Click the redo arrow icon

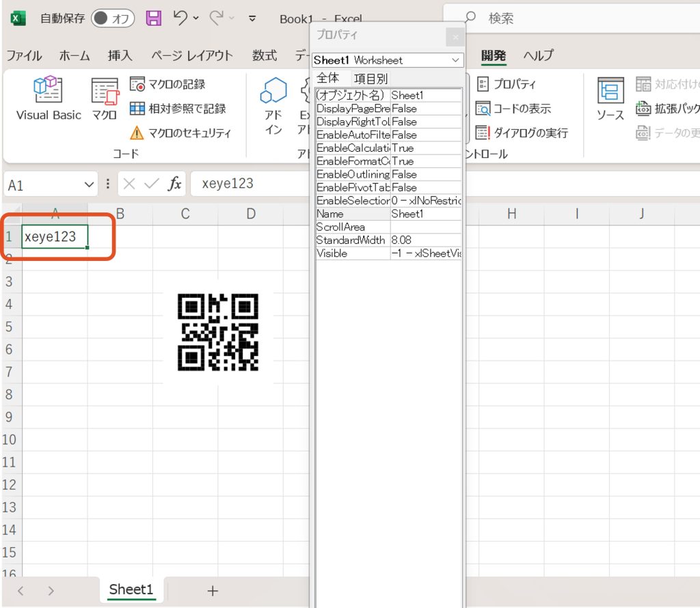point(217,18)
